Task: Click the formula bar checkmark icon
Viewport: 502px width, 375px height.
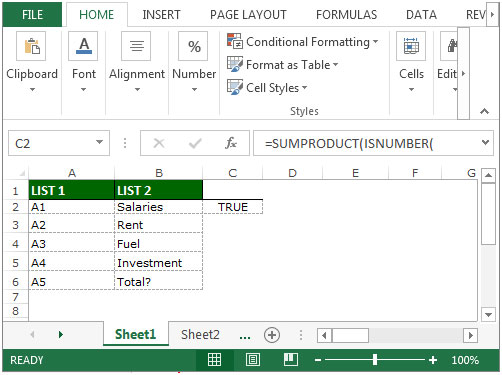Action: coord(195,143)
